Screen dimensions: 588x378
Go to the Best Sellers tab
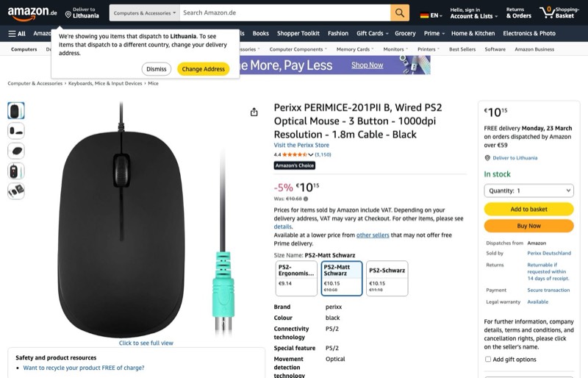click(x=462, y=49)
